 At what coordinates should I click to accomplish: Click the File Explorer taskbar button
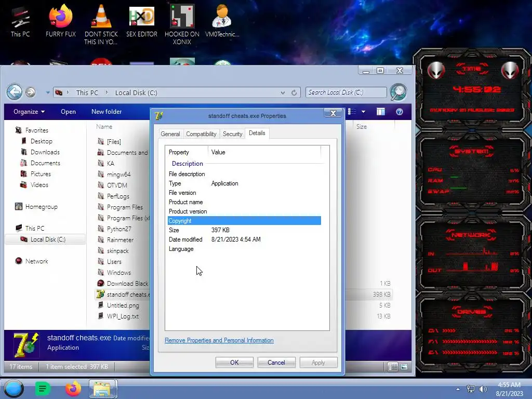(x=103, y=389)
